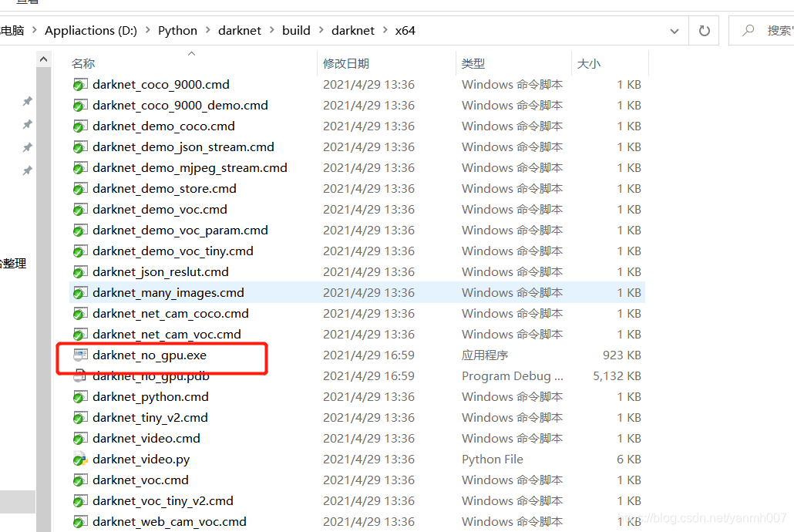This screenshot has height=532, width=794.
Task: Open darknet_coco_9000.cmd using its icon
Action: pyautogui.click(x=80, y=84)
